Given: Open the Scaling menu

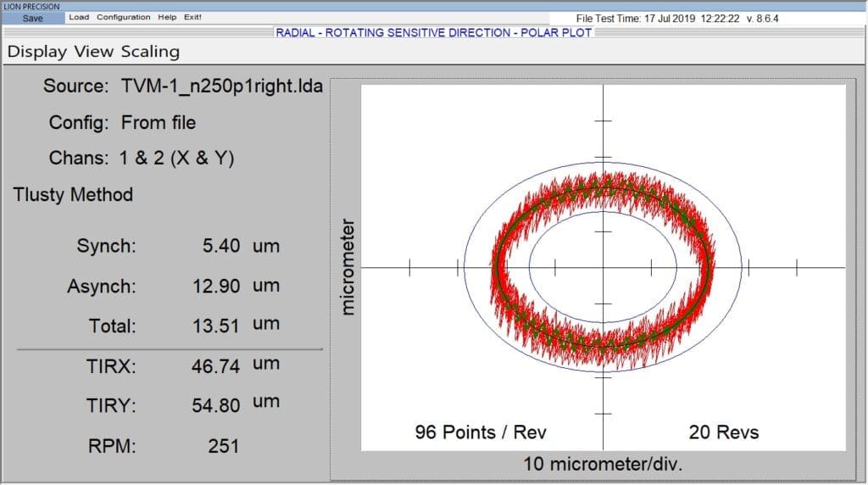Looking at the screenshot, I should pos(150,52).
